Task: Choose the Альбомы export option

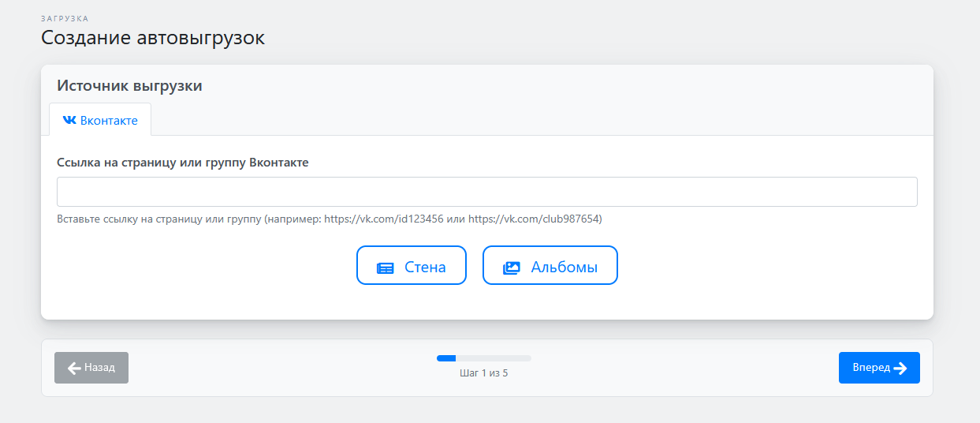Action: [x=550, y=265]
